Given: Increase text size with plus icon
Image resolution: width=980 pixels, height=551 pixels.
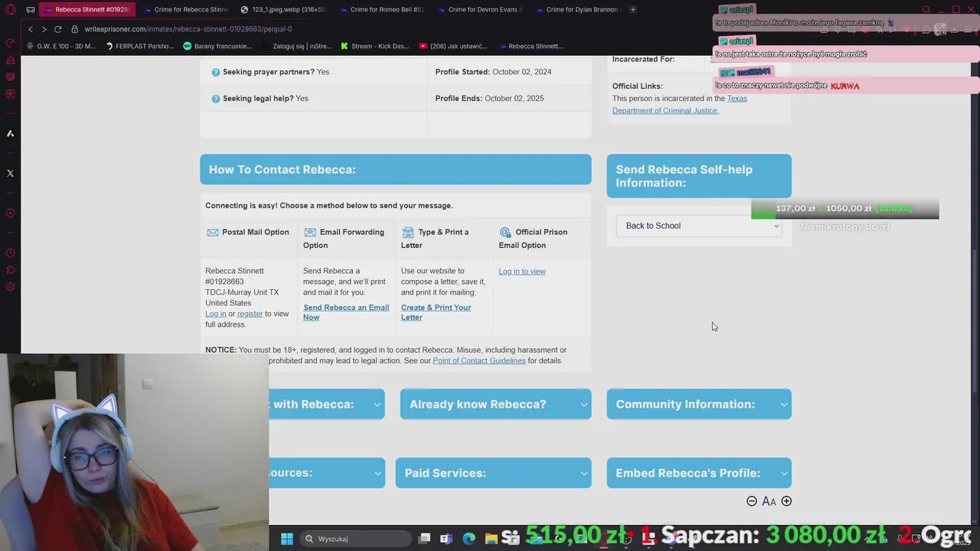Looking at the screenshot, I should 786,501.
